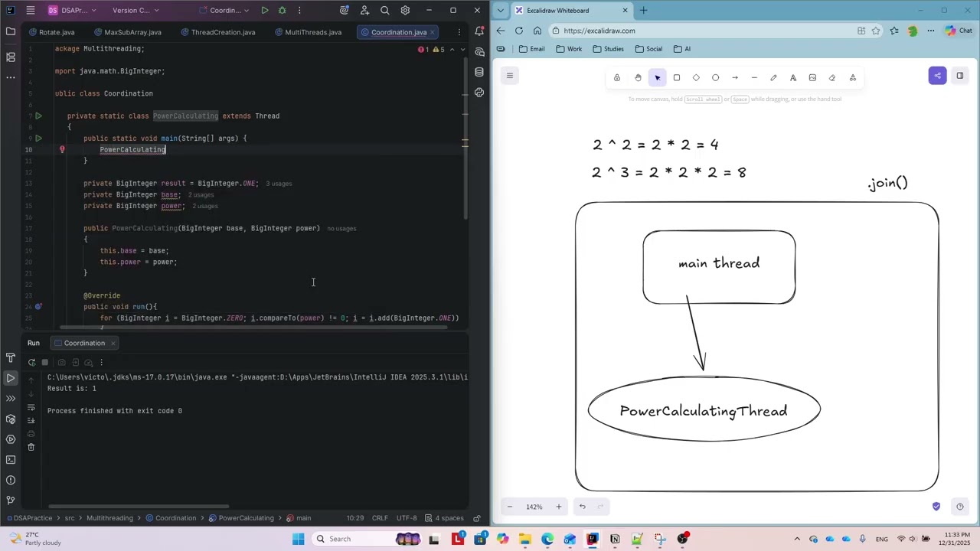980x551 pixels.
Task: Reset Excalidraw zoom at 142%
Action: (x=534, y=507)
